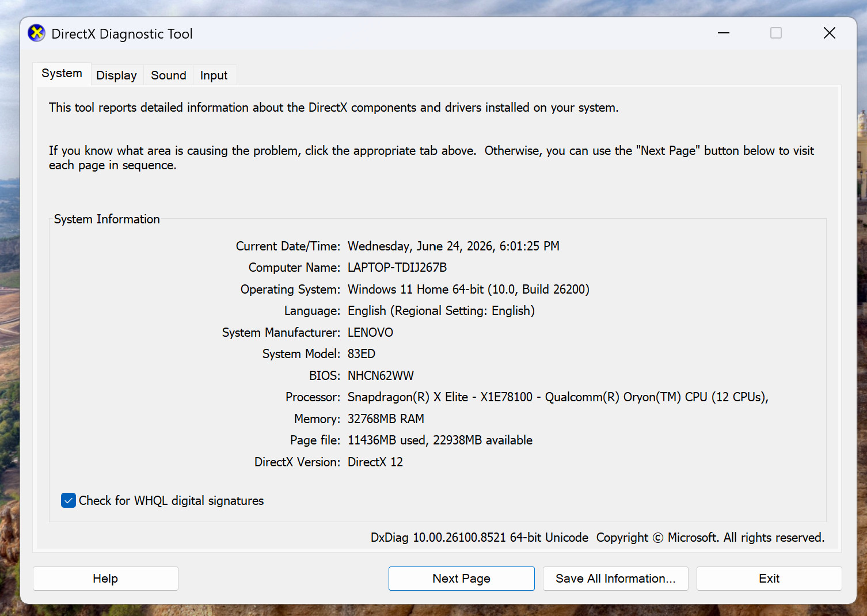The height and width of the screenshot is (616, 867).
Task: Click the Snapdragon(R) X Elite processor value
Action: pos(558,397)
